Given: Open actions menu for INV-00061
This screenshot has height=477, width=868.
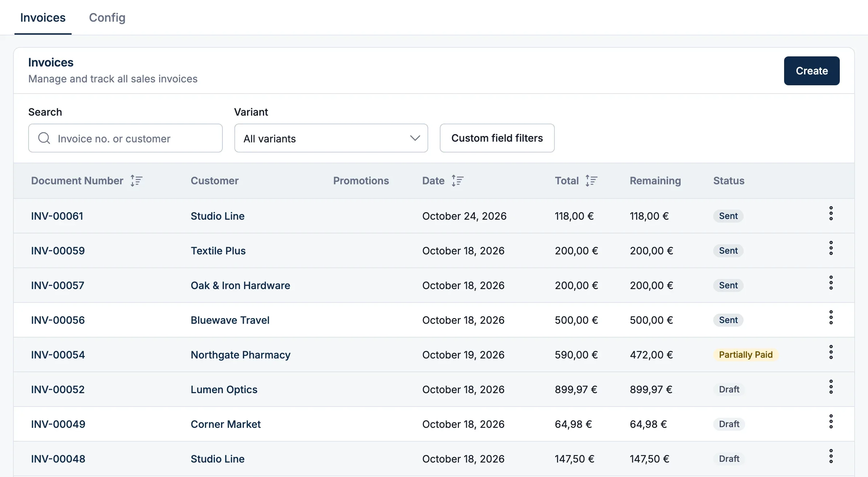Looking at the screenshot, I should point(831,214).
